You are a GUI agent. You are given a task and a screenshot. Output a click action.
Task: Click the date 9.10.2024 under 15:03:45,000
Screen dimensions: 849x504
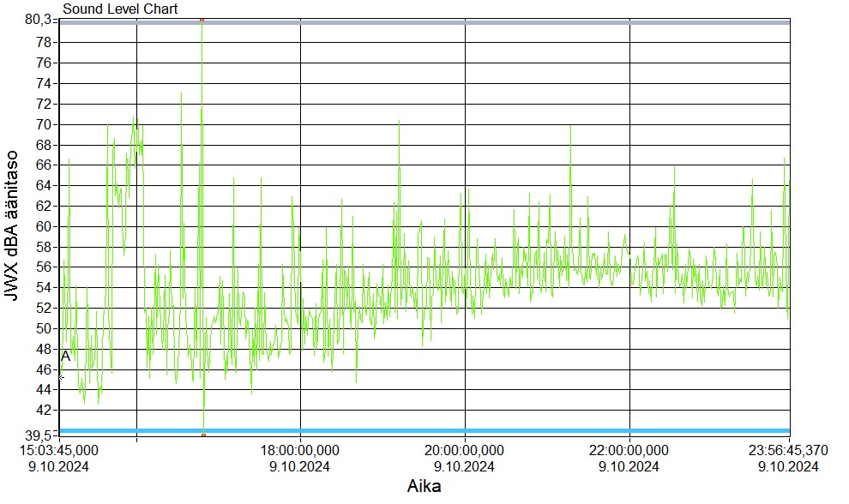point(58,466)
